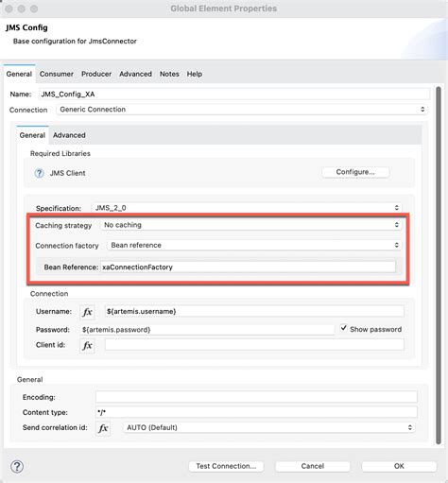The image size is (448, 483).
Task: Expand the Connection factory dropdown
Action: click(x=254, y=245)
